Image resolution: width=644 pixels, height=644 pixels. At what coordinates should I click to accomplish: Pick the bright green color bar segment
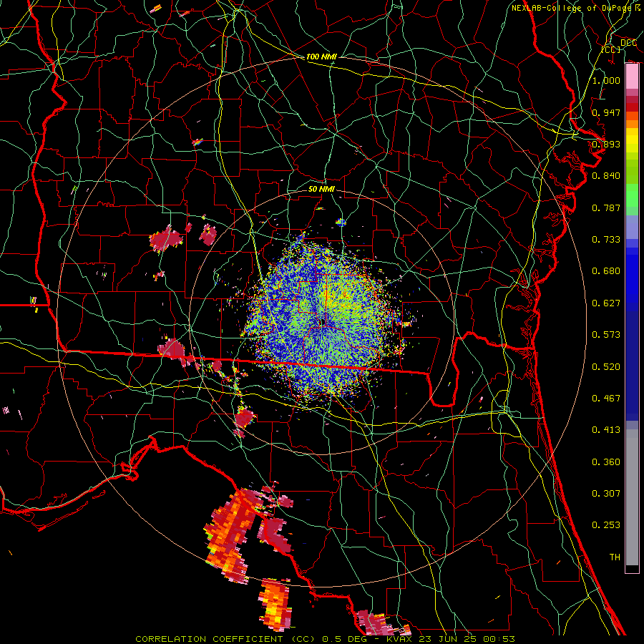click(632, 196)
